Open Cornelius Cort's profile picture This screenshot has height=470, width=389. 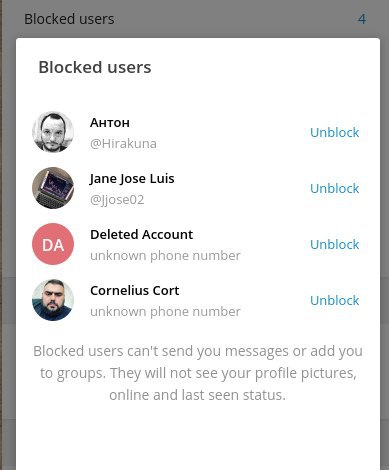pos(53,300)
